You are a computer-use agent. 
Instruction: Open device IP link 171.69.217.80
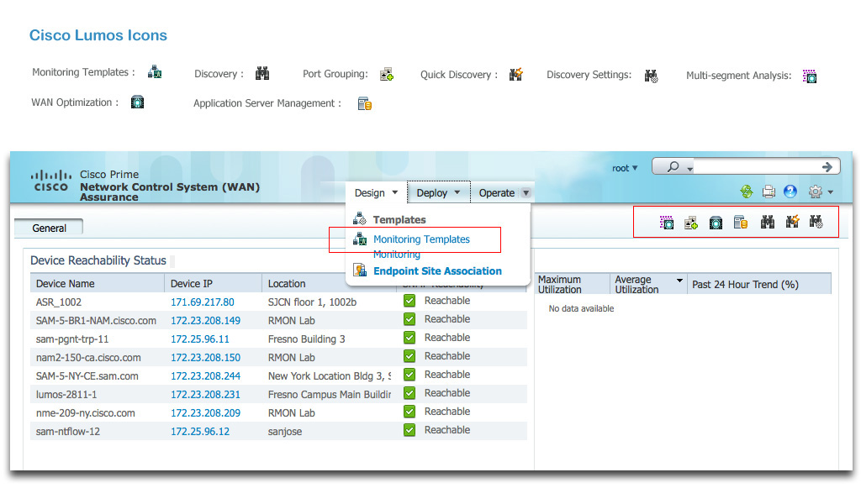[202, 302]
